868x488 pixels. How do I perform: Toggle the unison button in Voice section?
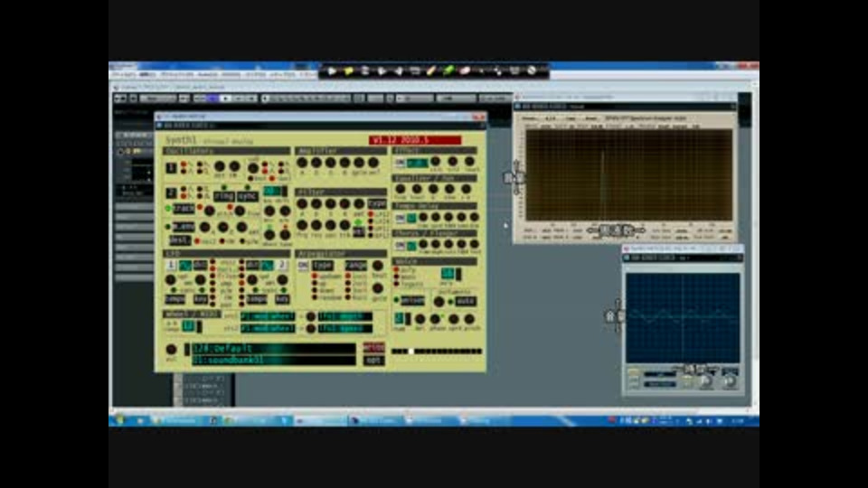click(412, 300)
